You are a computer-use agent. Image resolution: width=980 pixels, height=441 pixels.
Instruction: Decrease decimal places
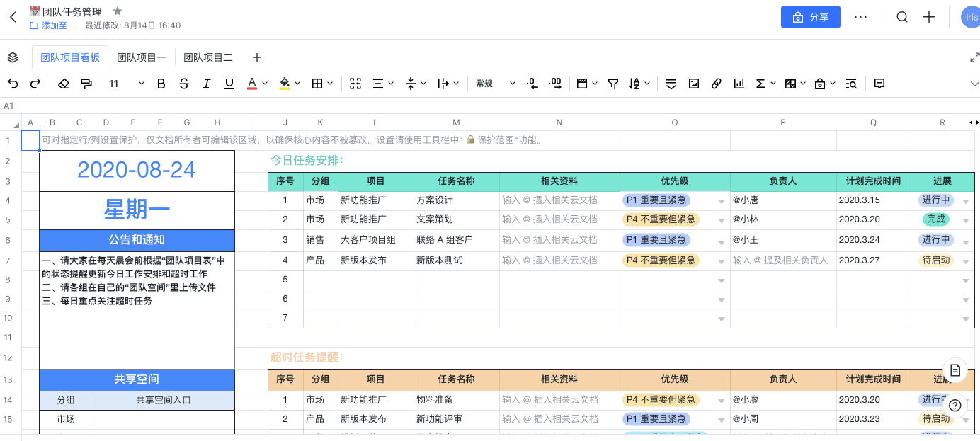(x=532, y=84)
